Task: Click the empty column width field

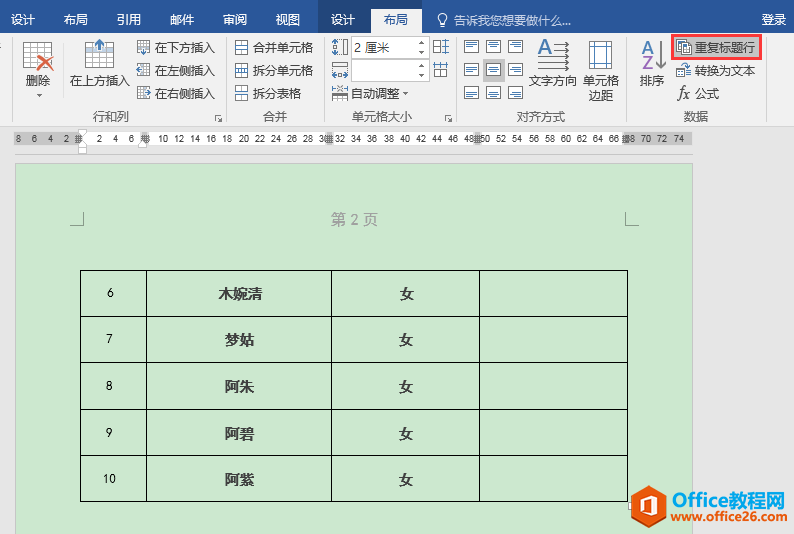Action: coord(384,70)
